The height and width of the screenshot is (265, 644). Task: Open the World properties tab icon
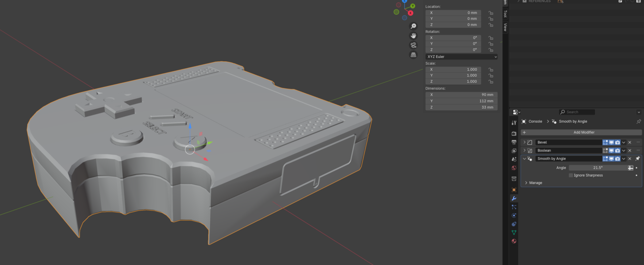pyautogui.click(x=514, y=168)
